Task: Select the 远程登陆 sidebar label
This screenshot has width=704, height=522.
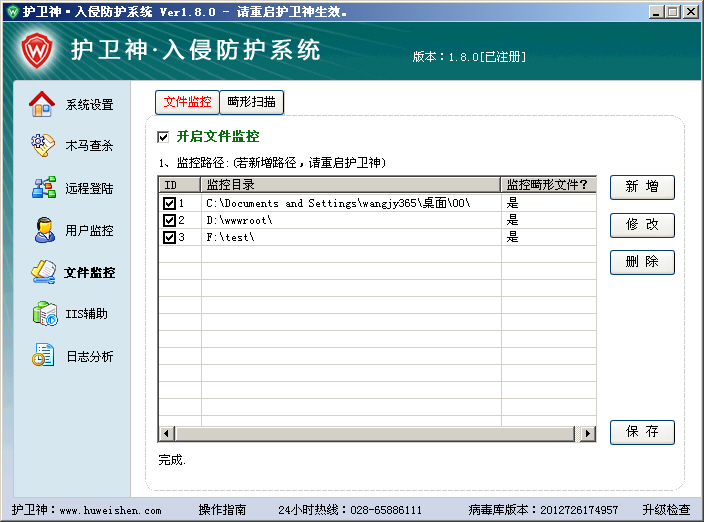Action: 89,188
